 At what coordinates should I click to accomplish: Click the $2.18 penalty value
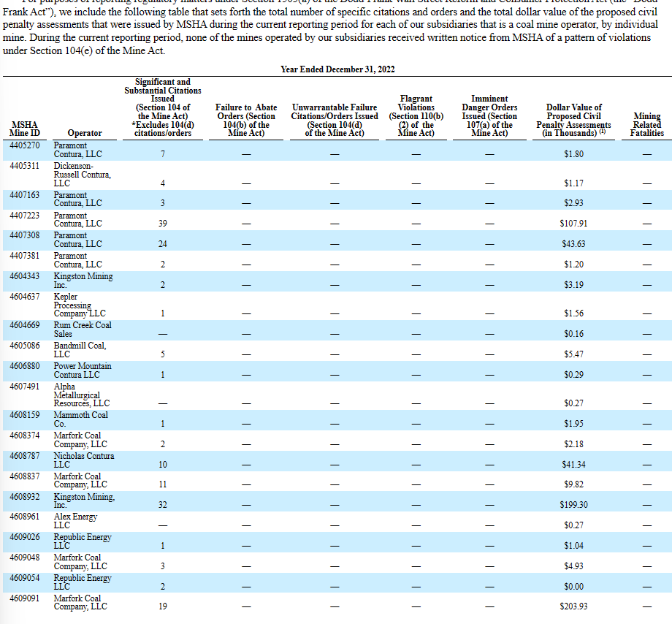pos(573,444)
